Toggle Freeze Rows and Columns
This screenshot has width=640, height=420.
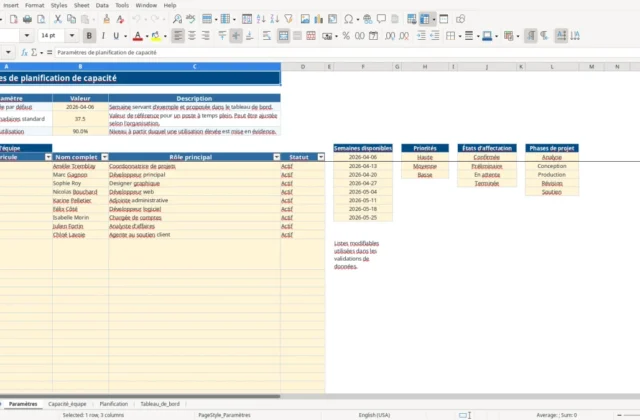(x=425, y=19)
